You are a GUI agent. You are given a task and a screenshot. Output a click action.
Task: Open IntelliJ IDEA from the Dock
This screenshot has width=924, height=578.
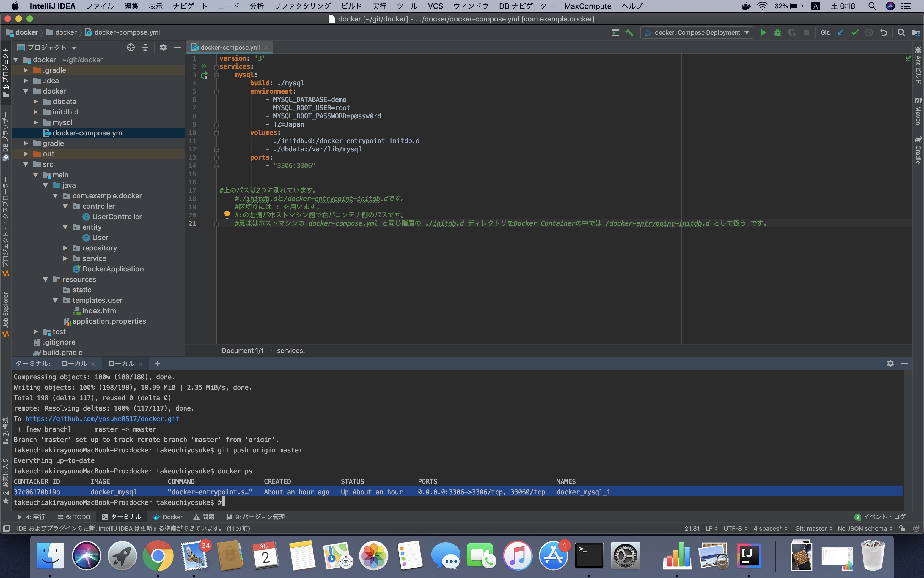pyautogui.click(x=748, y=555)
